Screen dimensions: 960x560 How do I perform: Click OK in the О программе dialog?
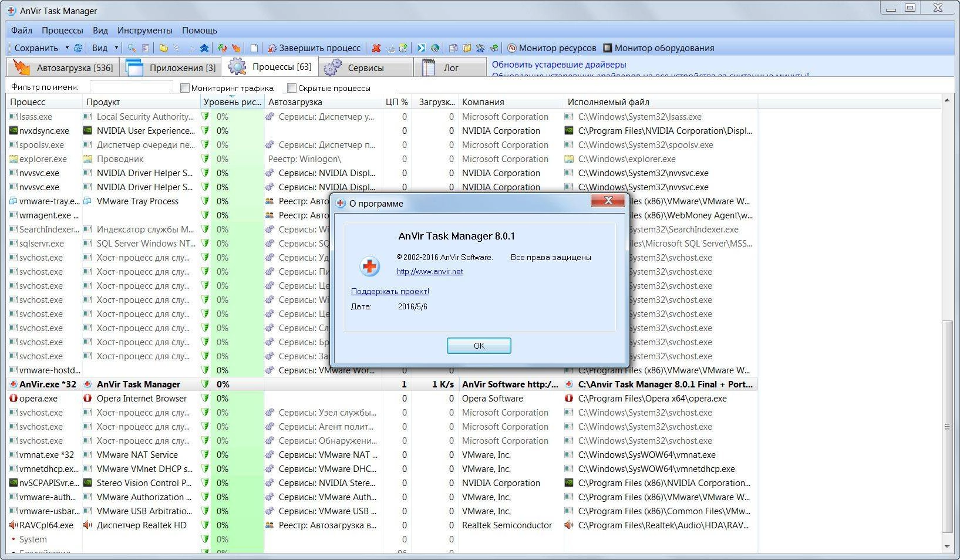pos(479,346)
